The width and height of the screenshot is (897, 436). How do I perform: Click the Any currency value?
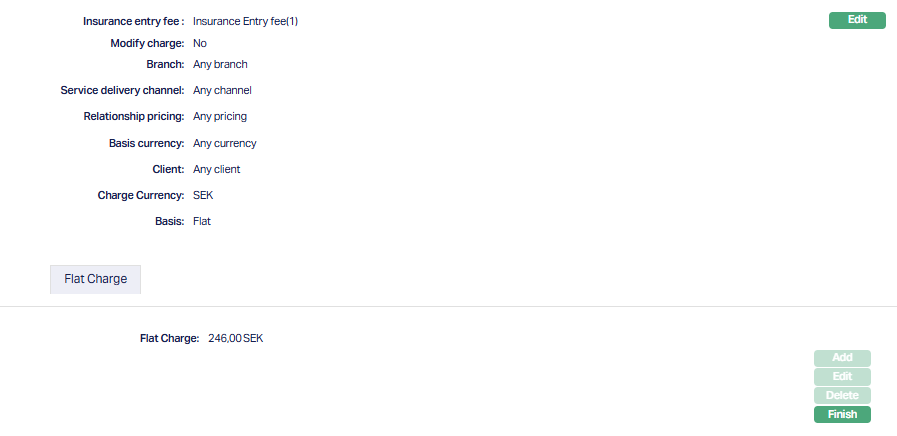225,143
